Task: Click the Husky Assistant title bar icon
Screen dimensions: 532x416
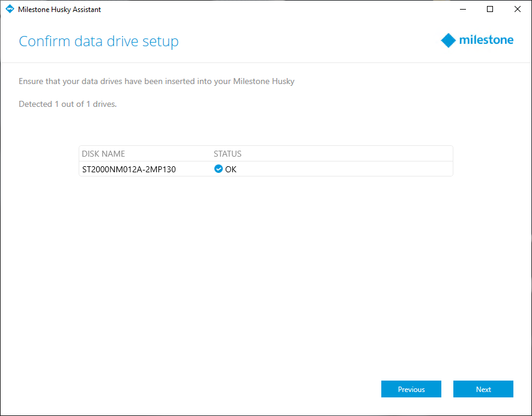Action: point(9,9)
